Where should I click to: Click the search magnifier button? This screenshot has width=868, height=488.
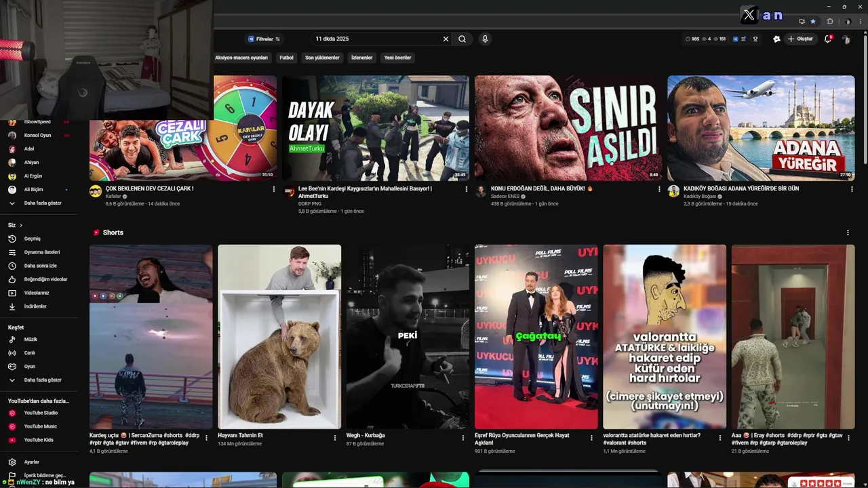point(462,39)
